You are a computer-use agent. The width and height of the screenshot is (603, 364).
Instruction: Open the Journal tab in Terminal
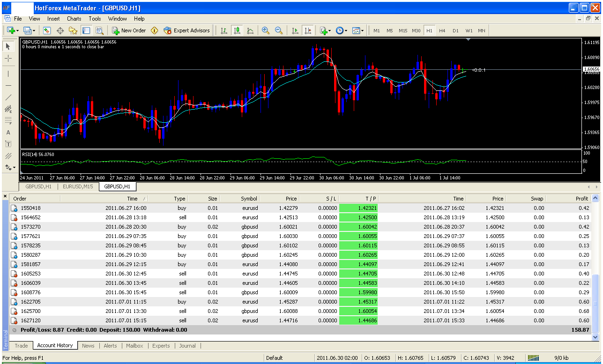(187, 346)
